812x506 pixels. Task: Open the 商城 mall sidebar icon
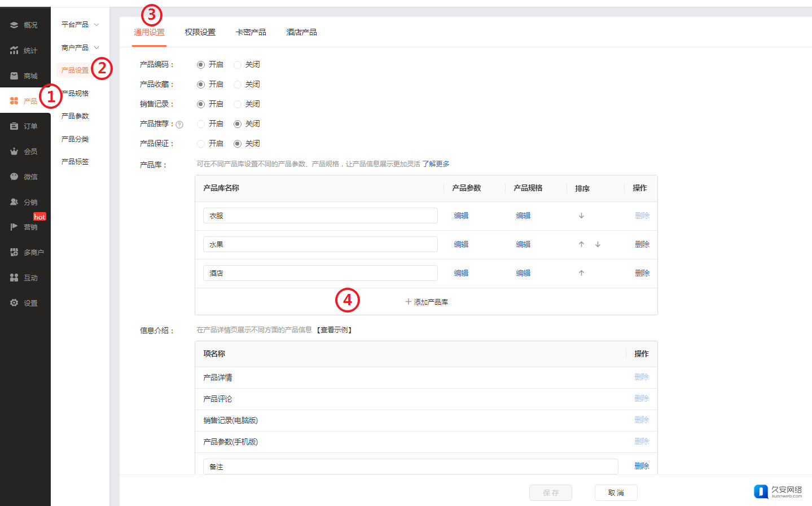pos(14,76)
